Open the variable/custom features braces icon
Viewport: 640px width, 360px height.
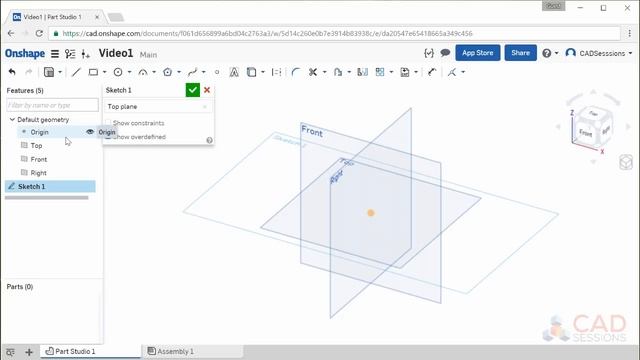[429, 53]
